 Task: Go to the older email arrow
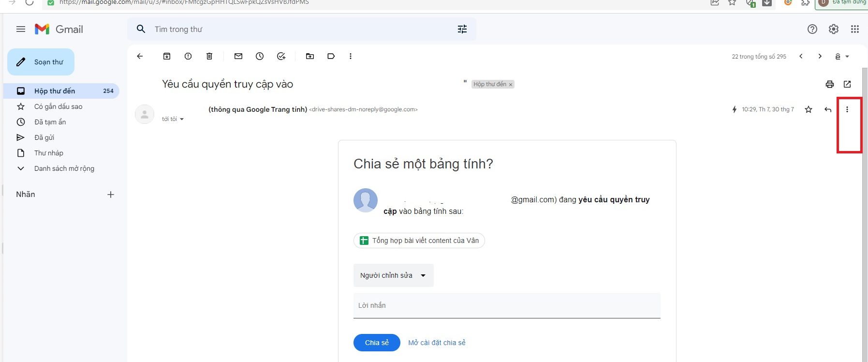[820, 56]
